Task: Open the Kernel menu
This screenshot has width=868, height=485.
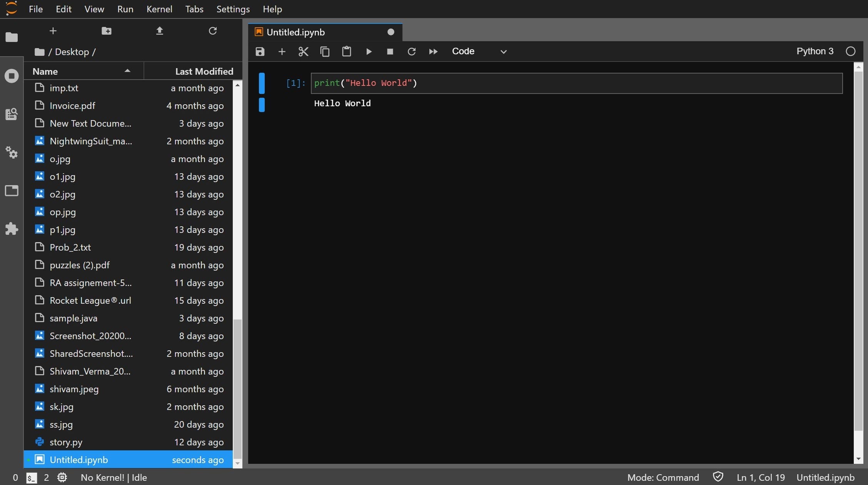Action: pos(159,9)
